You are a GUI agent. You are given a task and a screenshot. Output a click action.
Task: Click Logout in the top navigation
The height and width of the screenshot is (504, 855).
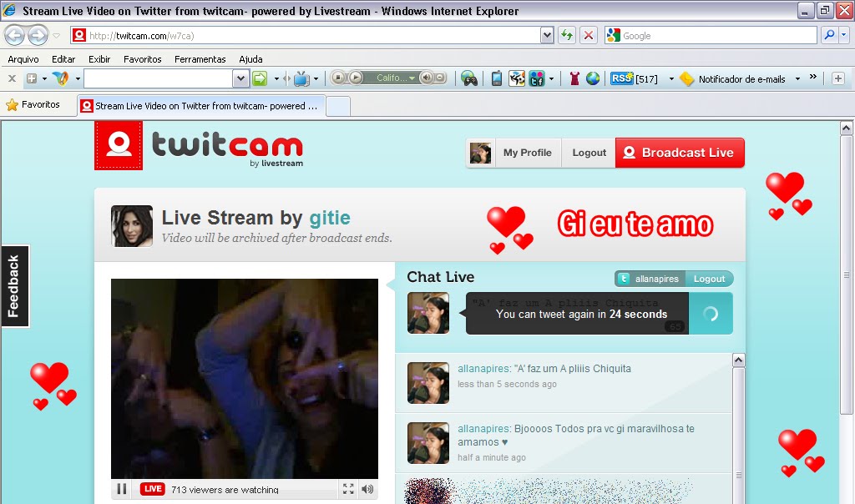tap(589, 153)
